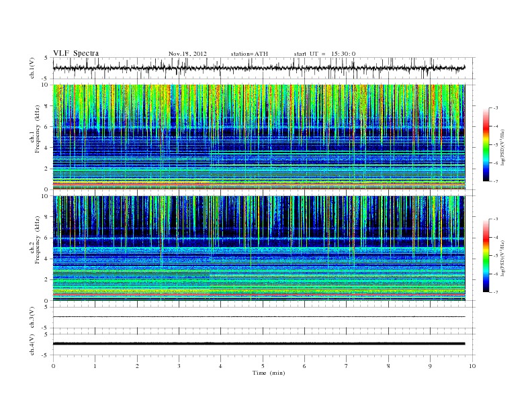Click the time axis tick label "1"
532x411 pixels.
point(95,366)
